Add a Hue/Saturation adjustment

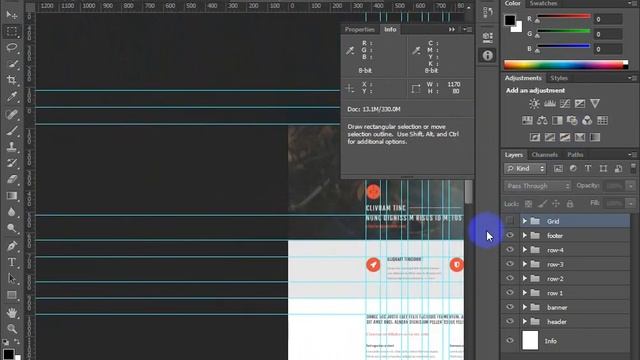pyautogui.click(x=527, y=120)
